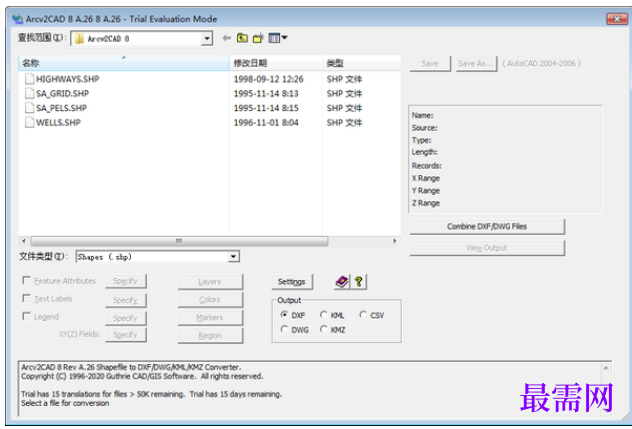Open the purple help book icon
Screen dimensions: 632x429
[342, 281]
